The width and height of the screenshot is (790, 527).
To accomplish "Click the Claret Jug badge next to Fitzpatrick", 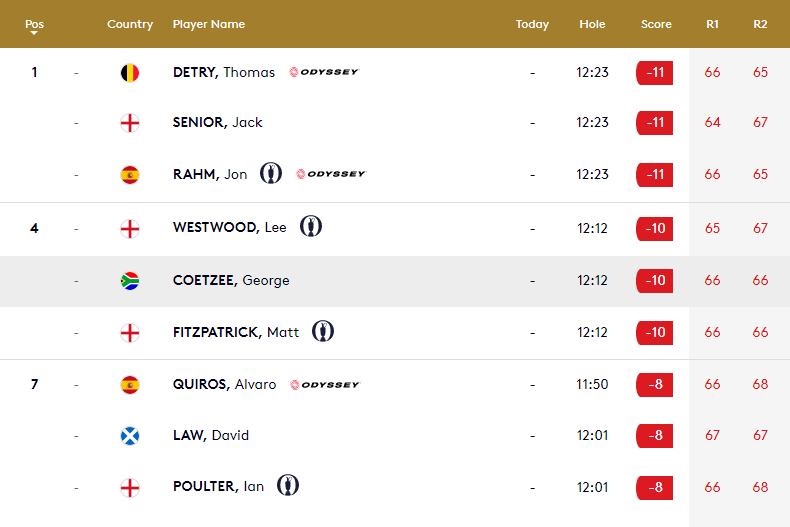I will (x=322, y=332).
